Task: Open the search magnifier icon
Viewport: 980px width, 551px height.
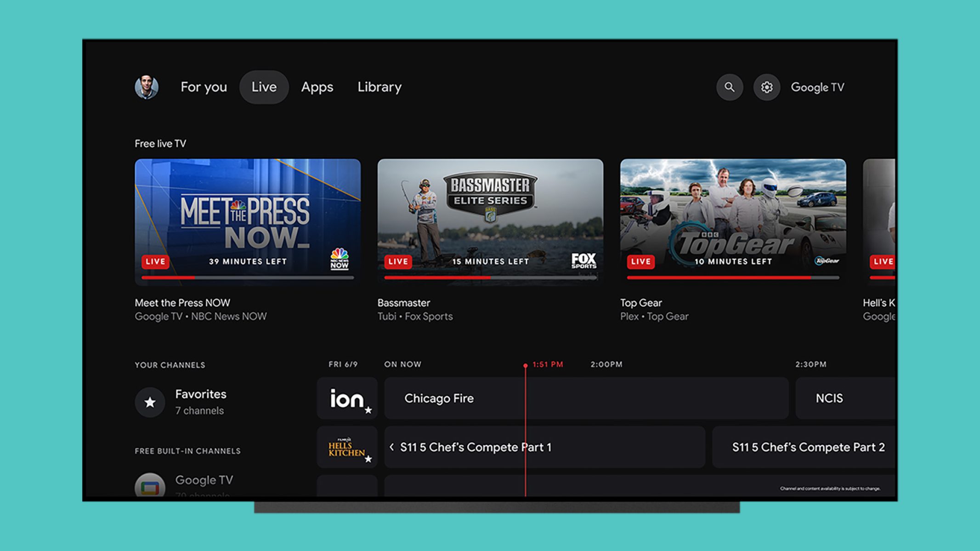Action: point(729,87)
